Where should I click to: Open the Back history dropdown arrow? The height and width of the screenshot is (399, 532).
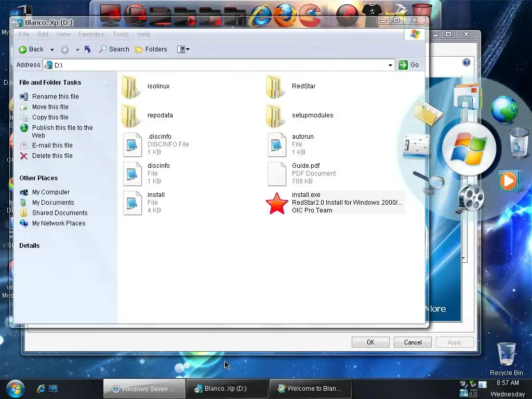coord(52,50)
